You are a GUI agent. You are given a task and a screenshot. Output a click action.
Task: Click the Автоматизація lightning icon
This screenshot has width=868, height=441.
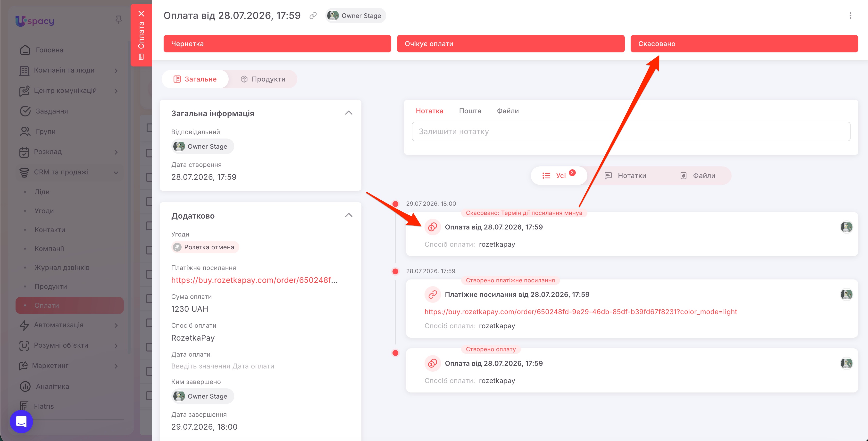[24, 325]
